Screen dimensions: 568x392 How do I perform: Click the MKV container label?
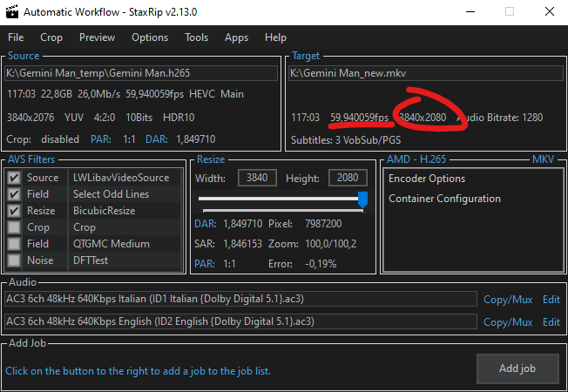pyautogui.click(x=543, y=159)
